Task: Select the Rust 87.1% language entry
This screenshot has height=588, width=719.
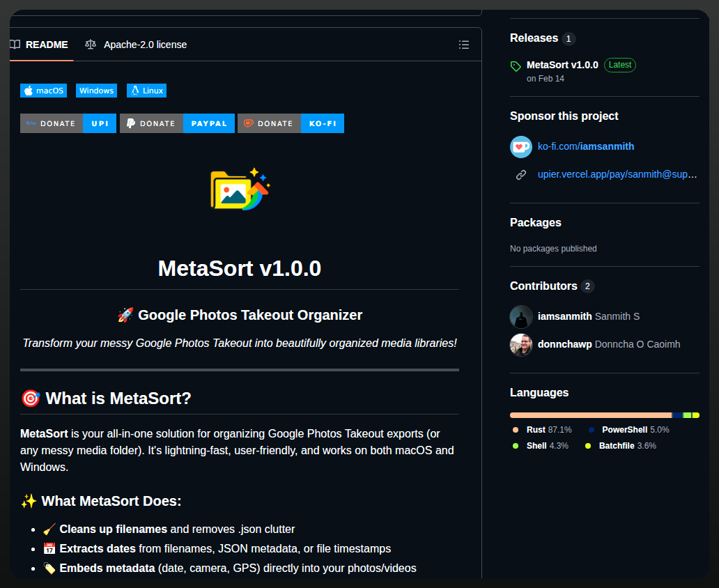Action: pos(542,430)
